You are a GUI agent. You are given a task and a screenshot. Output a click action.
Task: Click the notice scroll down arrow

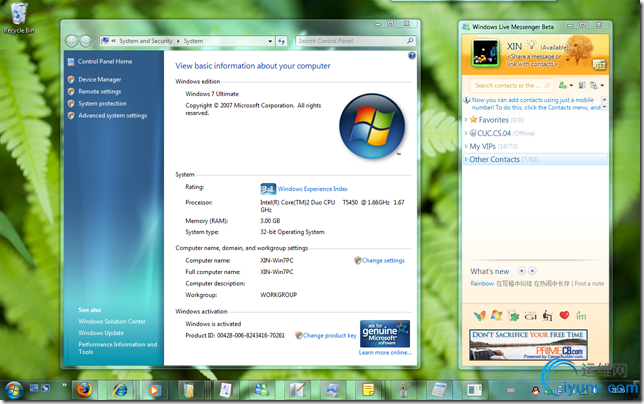pos(604,107)
